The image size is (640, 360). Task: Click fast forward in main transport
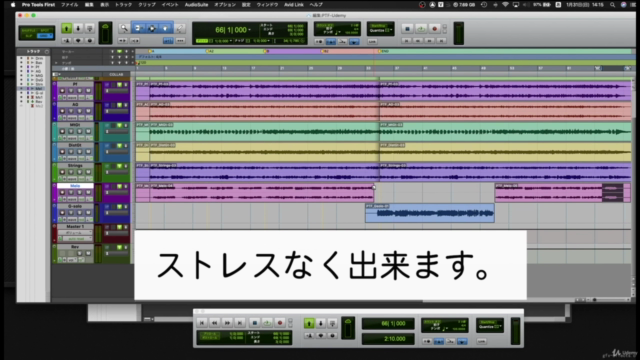tap(429, 41)
